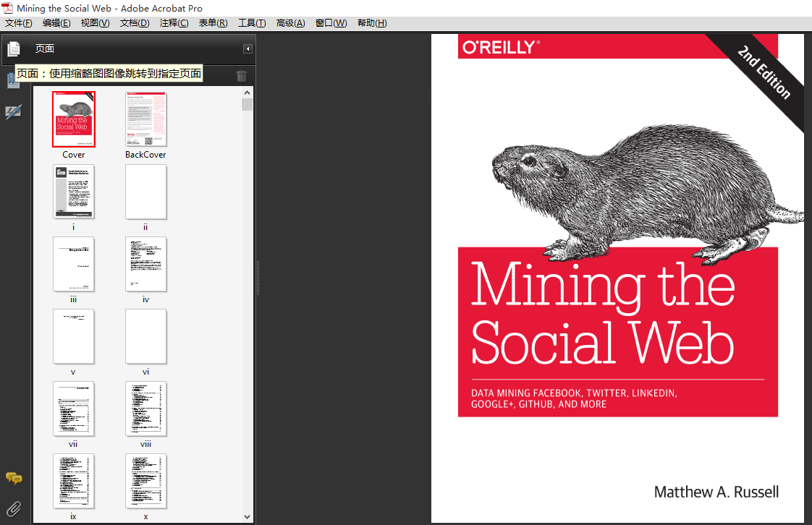Image resolution: width=812 pixels, height=525 pixels.
Task: Jump to page viii thumbnail
Action: click(146, 409)
